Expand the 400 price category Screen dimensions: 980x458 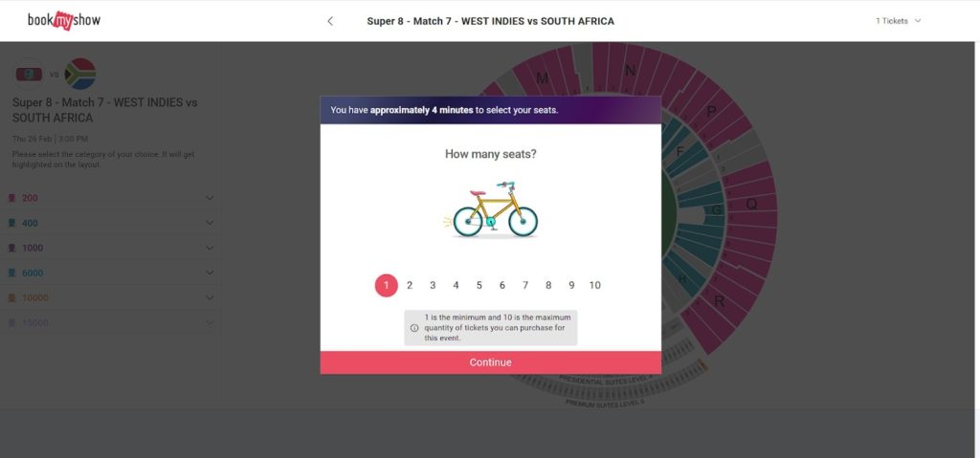click(x=210, y=224)
